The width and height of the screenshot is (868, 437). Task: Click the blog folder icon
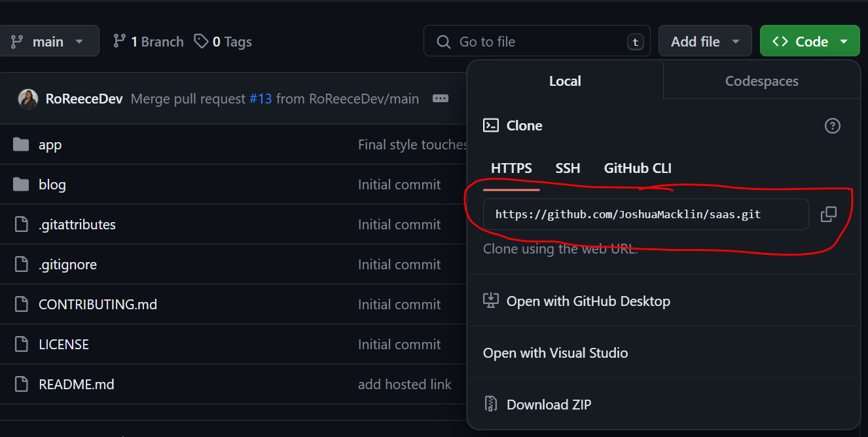pos(22,185)
